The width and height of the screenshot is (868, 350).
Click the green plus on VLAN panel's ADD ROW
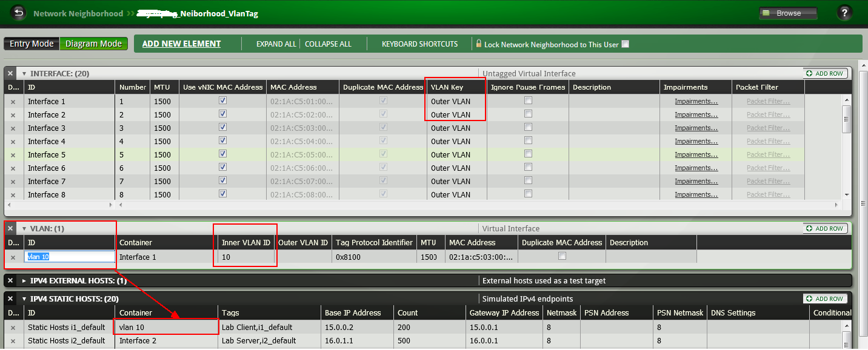coord(809,228)
